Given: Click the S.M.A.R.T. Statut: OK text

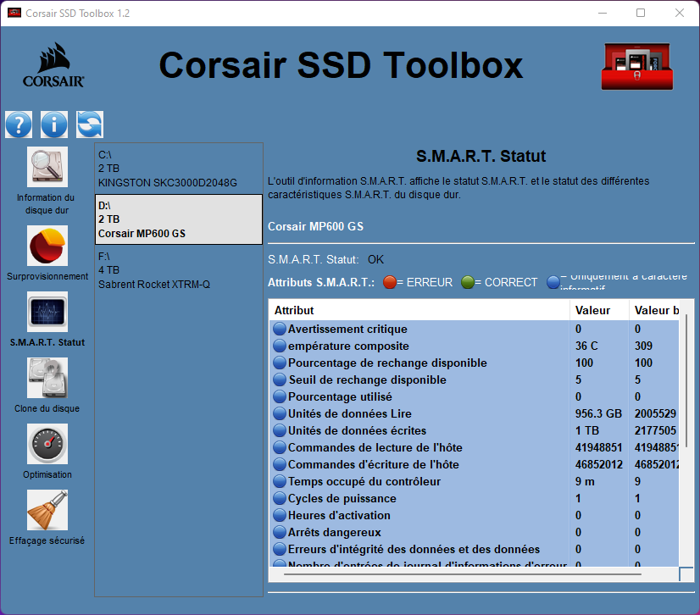Looking at the screenshot, I should click(x=325, y=260).
